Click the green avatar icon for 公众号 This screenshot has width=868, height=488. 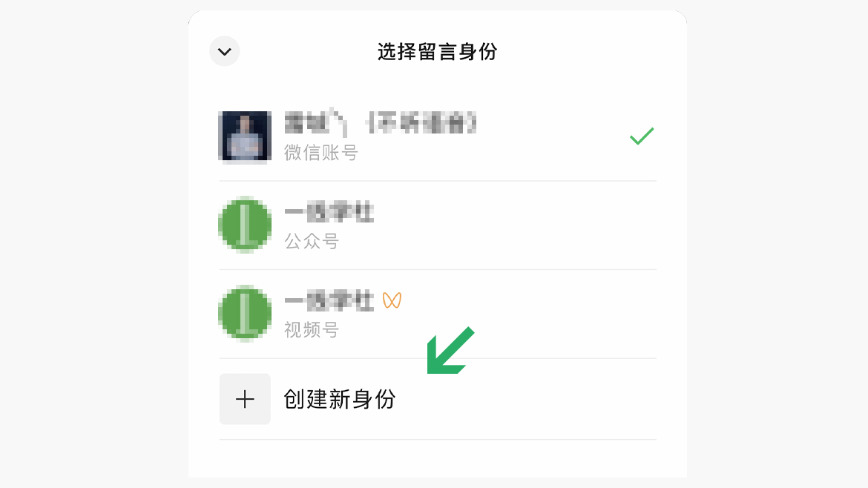[x=245, y=225]
